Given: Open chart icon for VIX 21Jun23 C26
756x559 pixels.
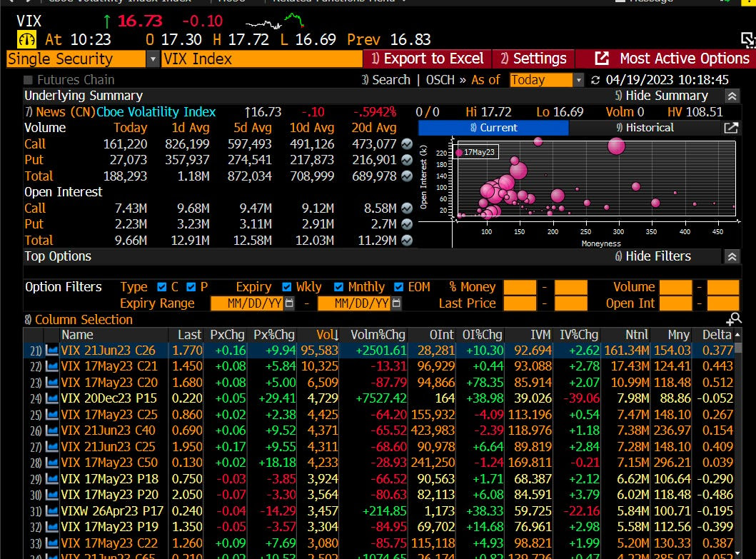Looking at the screenshot, I should (x=51, y=351).
